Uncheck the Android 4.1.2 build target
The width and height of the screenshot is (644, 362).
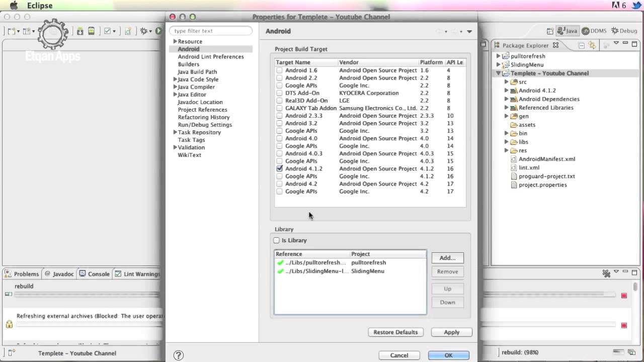tap(279, 168)
